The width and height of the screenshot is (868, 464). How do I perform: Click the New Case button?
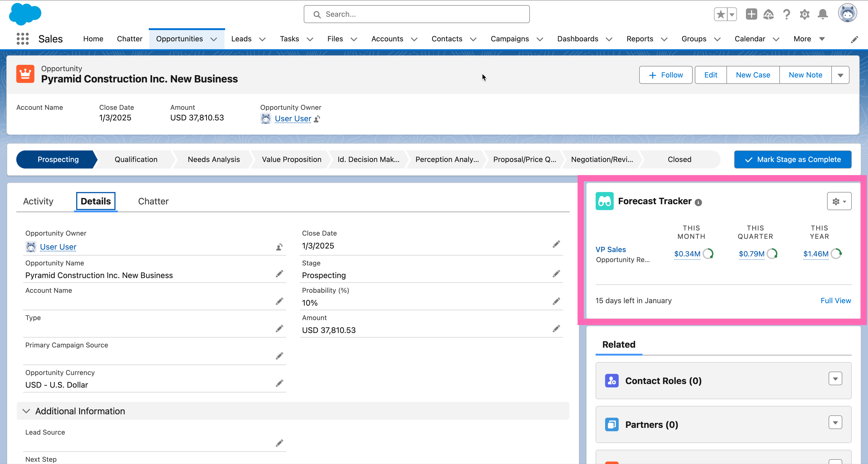click(x=753, y=75)
